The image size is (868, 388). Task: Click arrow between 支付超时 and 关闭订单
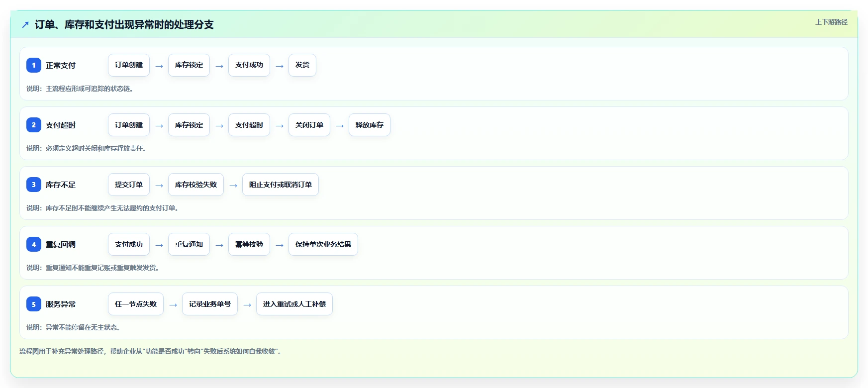point(280,126)
